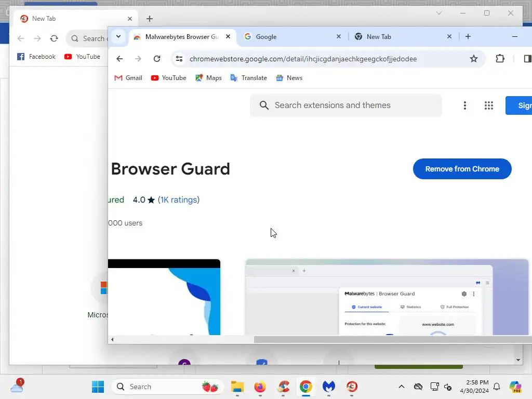Open the Copilot Preview icon
532x399 pixels.
click(515, 387)
